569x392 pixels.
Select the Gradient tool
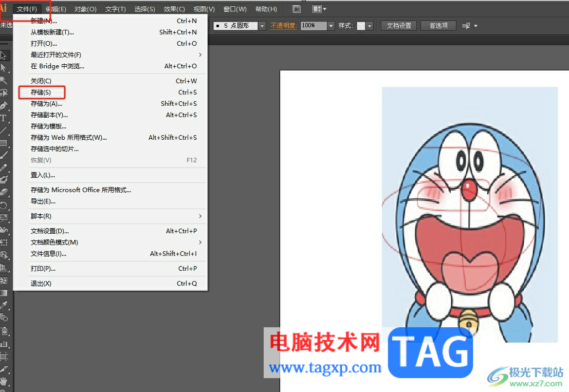pyautogui.click(x=4, y=293)
